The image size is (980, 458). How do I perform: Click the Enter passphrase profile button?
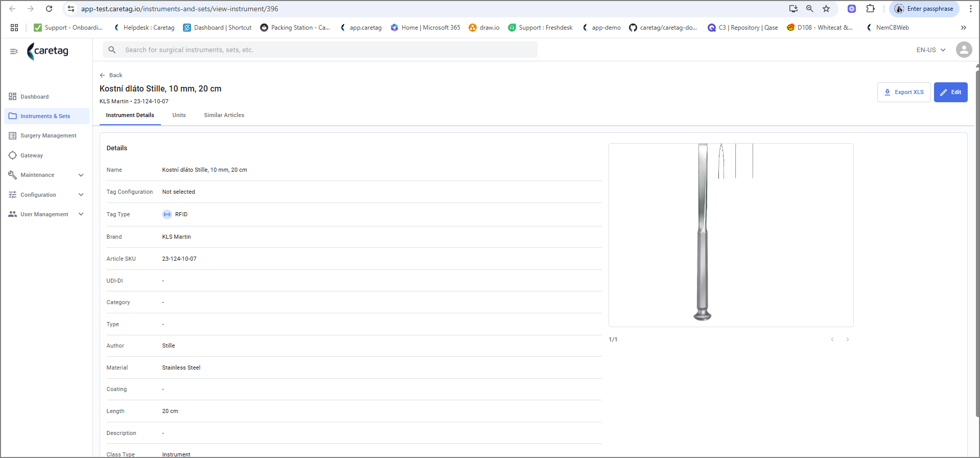coord(924,9)
